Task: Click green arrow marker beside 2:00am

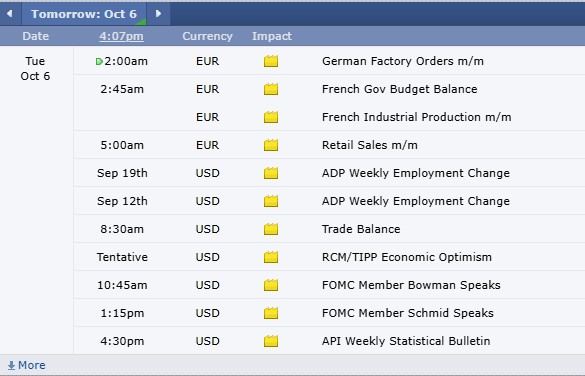Action: [x=99, y=62]
